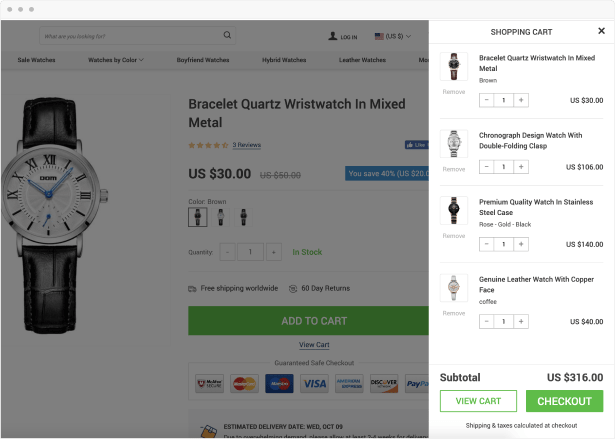
Task: Decrease quantity of Chronograph Design Watch in cart
Action: 486,167
